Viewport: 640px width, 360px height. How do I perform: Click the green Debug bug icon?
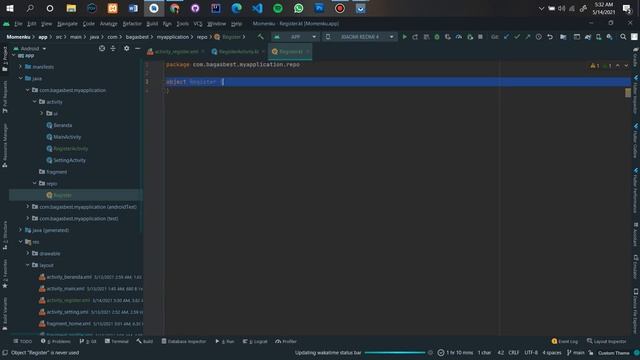[x=437, y=37]
